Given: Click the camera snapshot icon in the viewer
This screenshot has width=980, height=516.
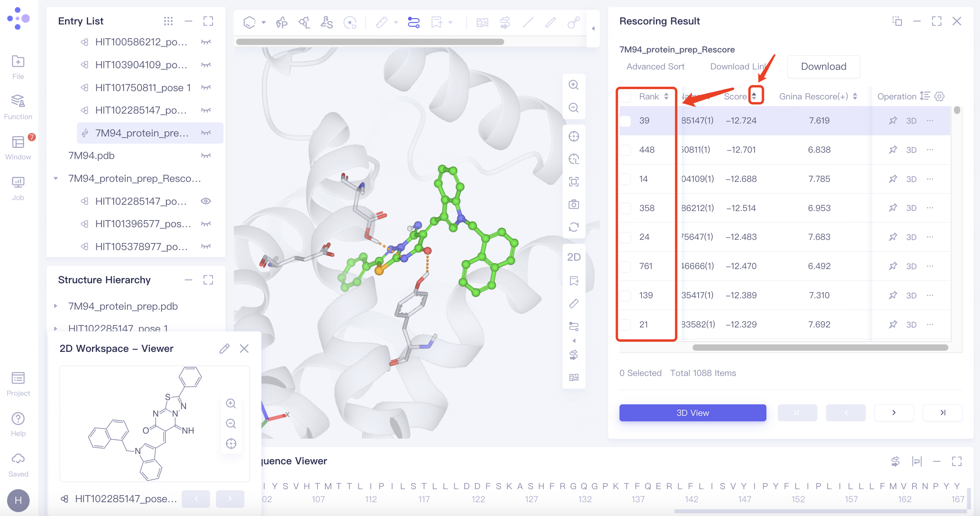Looking at the screenshot, I should pyautogui.click(x=574, y=204).
